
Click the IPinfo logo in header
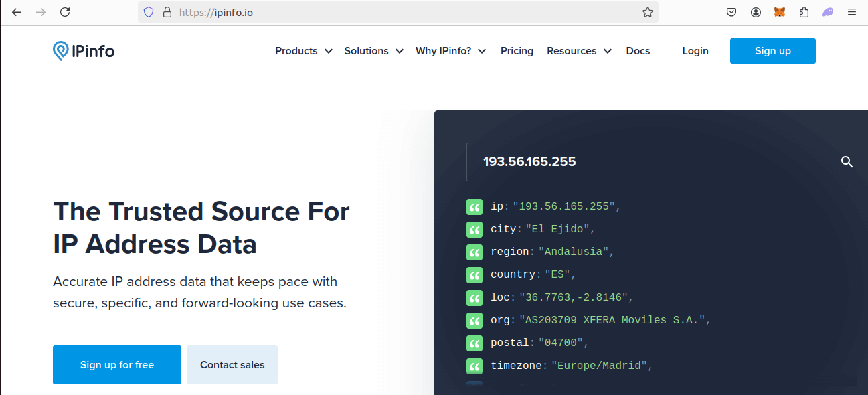click(x=84, y=51)
